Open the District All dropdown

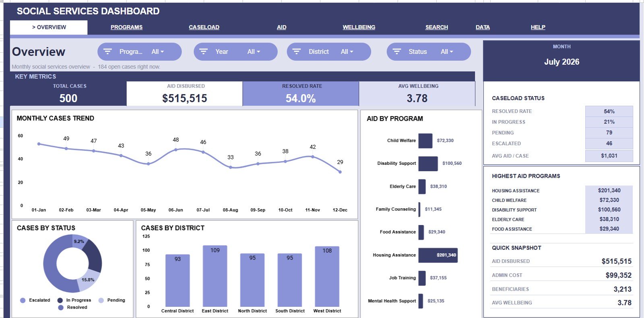[x=347, y=51]
